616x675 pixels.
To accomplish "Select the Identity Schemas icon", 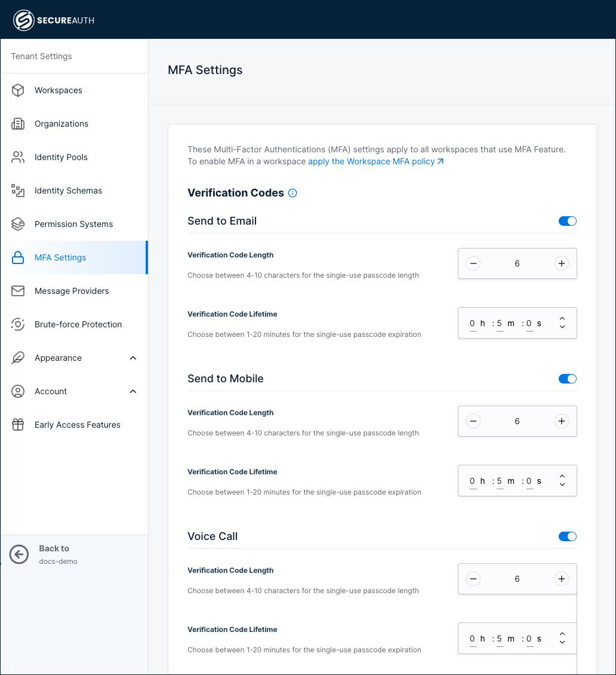I will tap(18, 191).
